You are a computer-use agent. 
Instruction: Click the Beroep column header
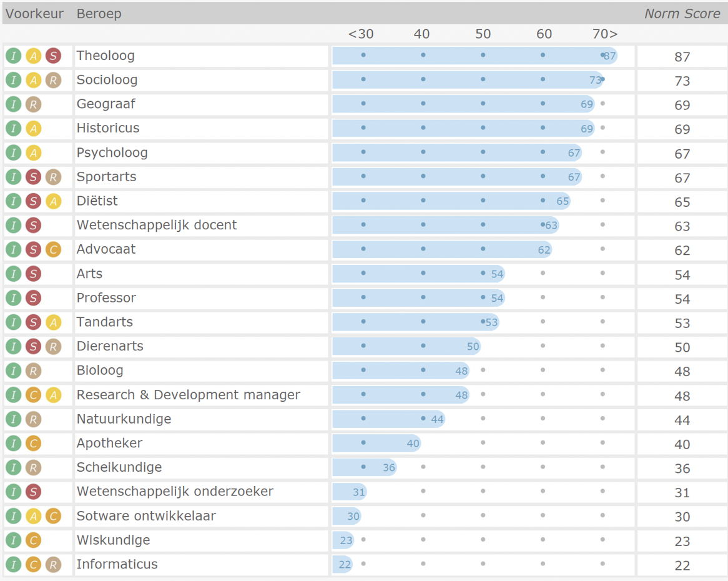click(x=99, y=14)
